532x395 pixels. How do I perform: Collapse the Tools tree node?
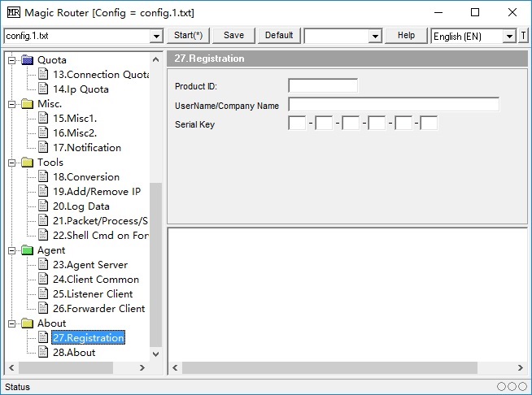pyautogui.click(x=12, y=163)
